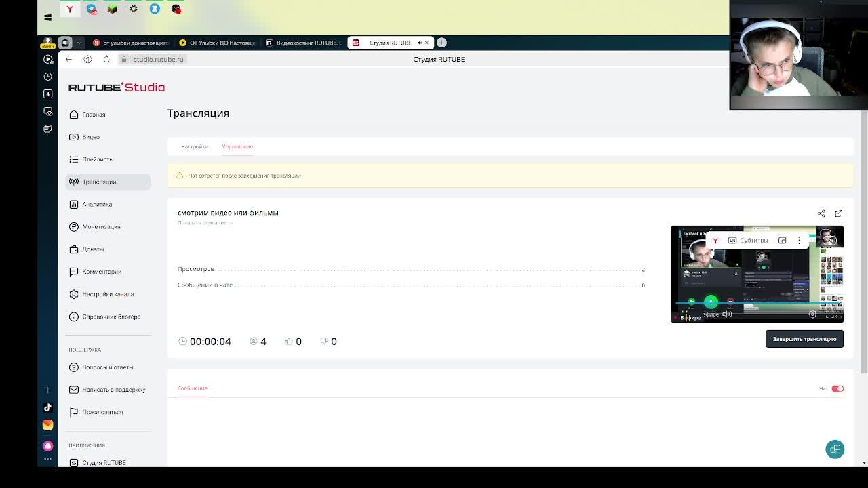Click the browser profile Войти avatar

click(47, 43)
